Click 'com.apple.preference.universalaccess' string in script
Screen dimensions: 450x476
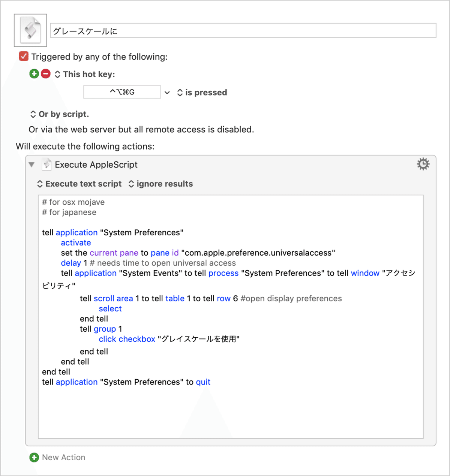tap(258, 253)
